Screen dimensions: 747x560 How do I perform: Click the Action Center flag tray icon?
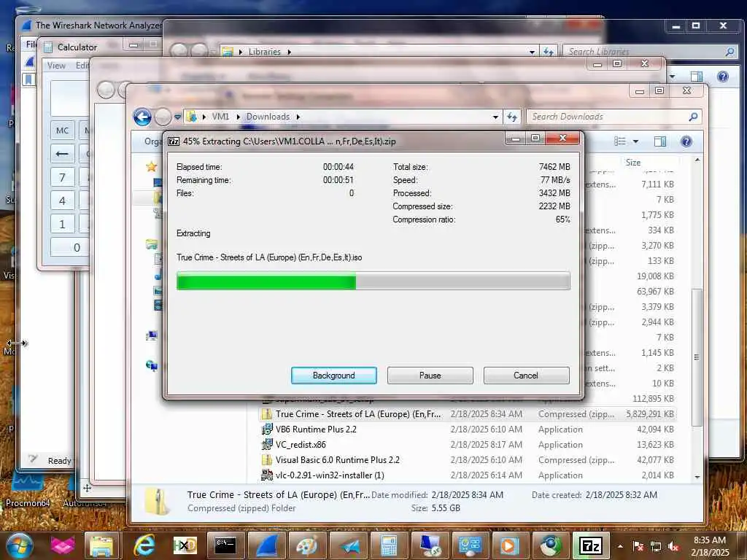638,546
